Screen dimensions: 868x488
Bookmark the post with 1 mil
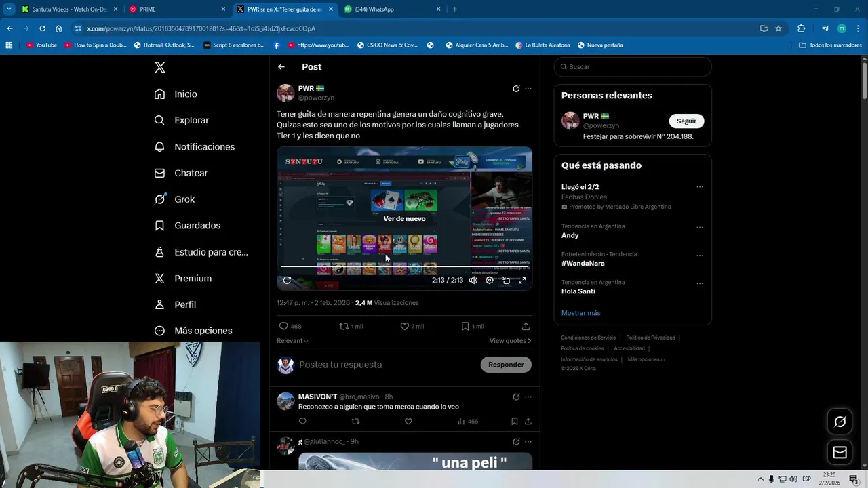click(473, 326)
